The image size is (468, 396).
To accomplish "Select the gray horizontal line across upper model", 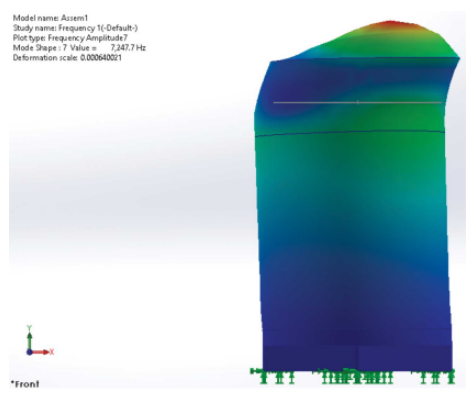I will tap(357, 103).
